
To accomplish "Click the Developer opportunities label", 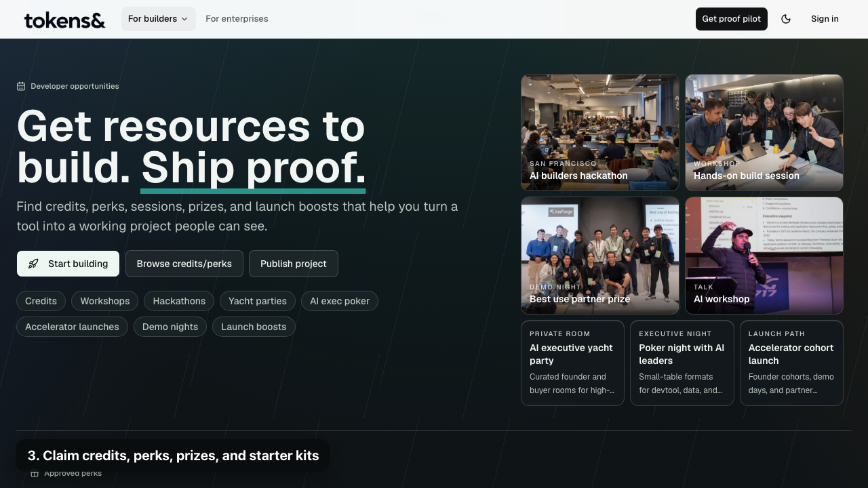I will pos(75,86).
